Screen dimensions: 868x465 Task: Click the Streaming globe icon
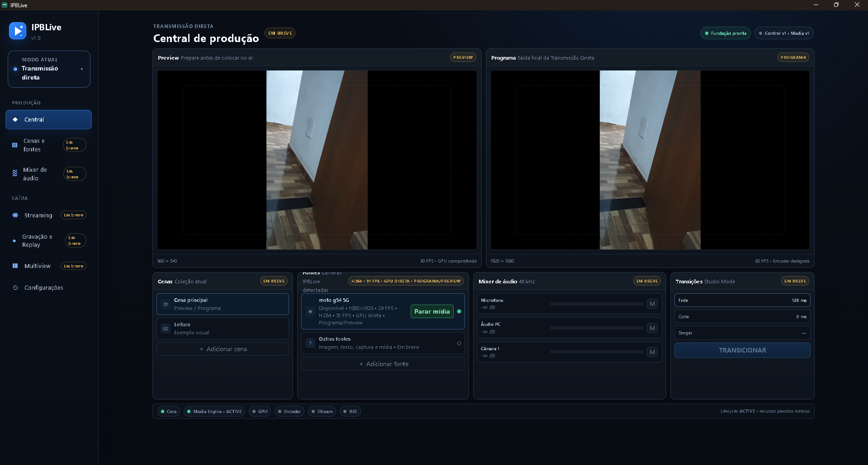coord(15,215)
